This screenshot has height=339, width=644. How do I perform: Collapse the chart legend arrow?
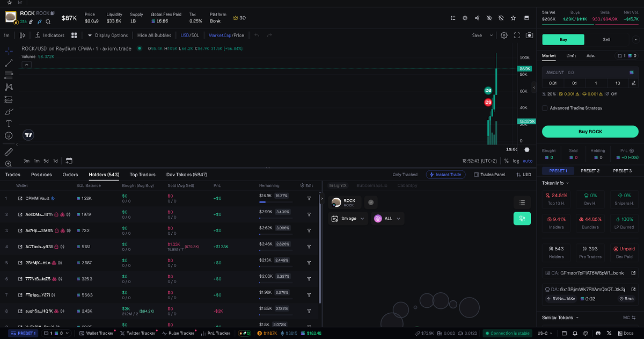(x=26, y=64)
